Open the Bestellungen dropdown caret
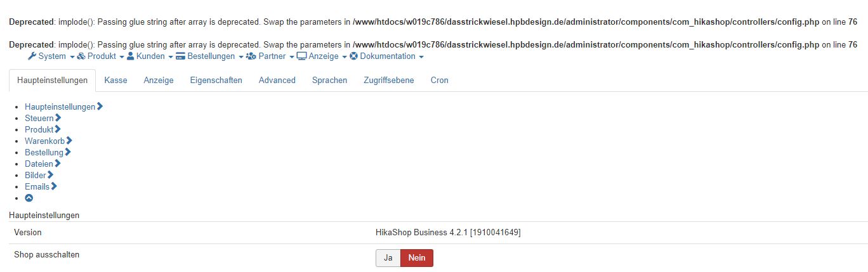Viewport: 868px width, 272px height. pyautogui.click(x=241, y=57)
